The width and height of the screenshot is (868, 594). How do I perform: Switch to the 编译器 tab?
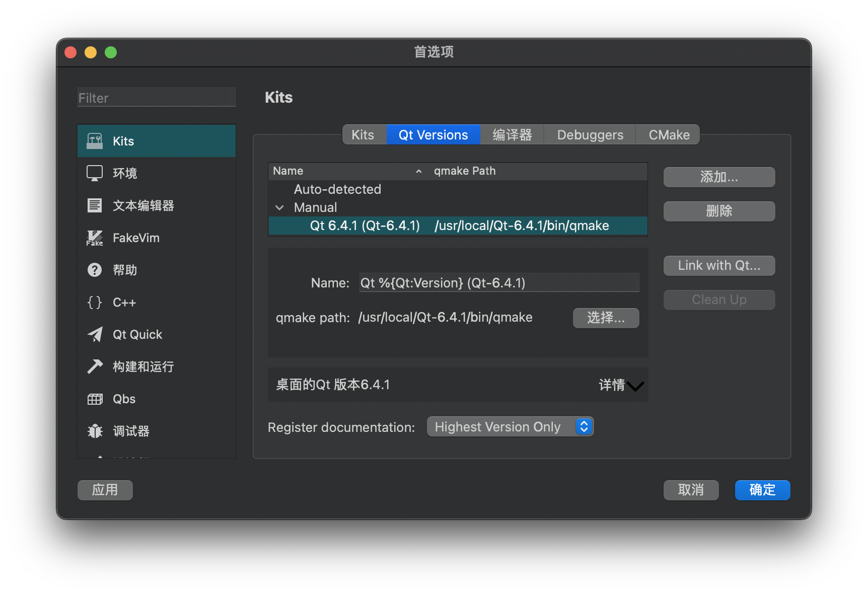(512, 135)
